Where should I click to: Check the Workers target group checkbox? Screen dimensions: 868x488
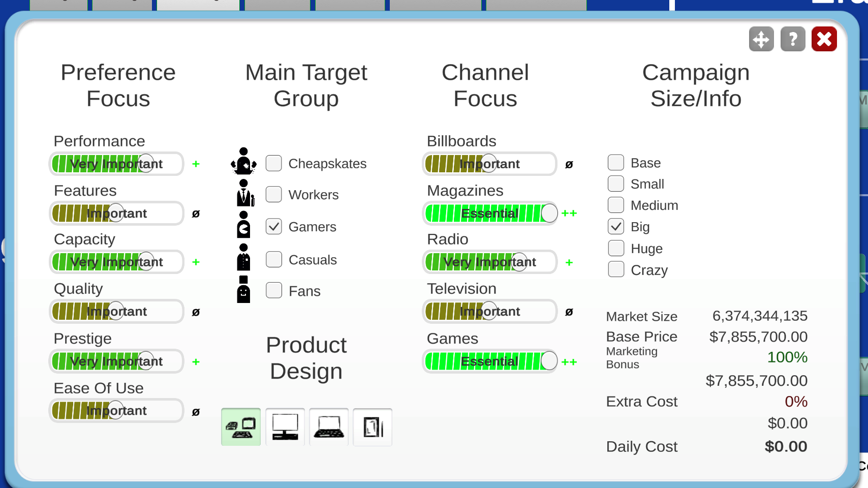[274, 194]
